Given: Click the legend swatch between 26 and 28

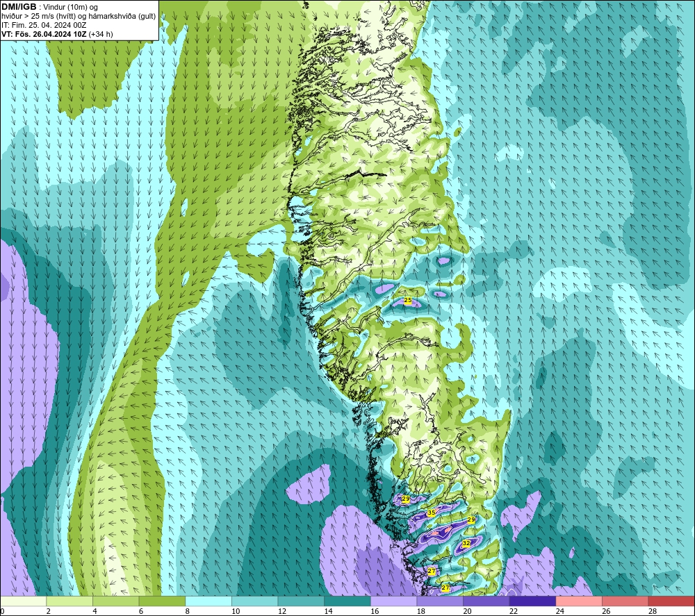Looking at the screenshot, I should tap(625, 601).
